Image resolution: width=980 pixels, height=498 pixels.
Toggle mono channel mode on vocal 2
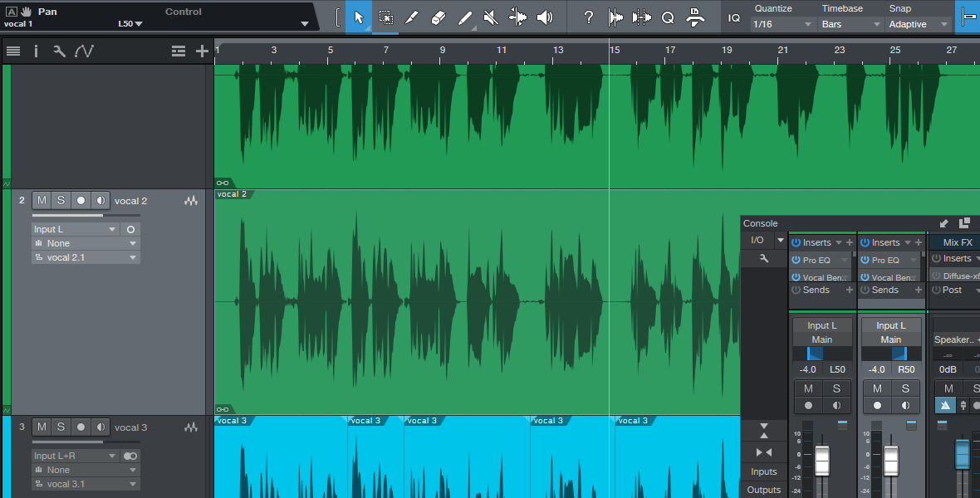pyautogui.click(x=130, y=229)
